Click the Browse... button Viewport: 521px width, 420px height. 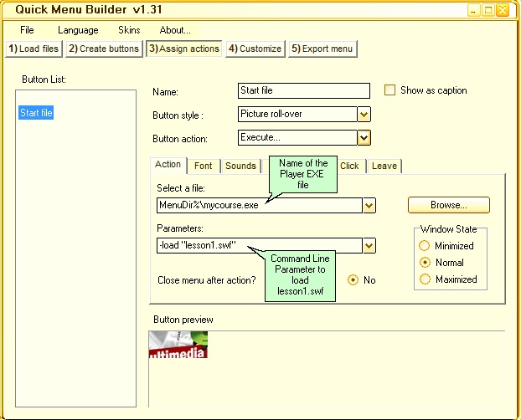[448, 204]
